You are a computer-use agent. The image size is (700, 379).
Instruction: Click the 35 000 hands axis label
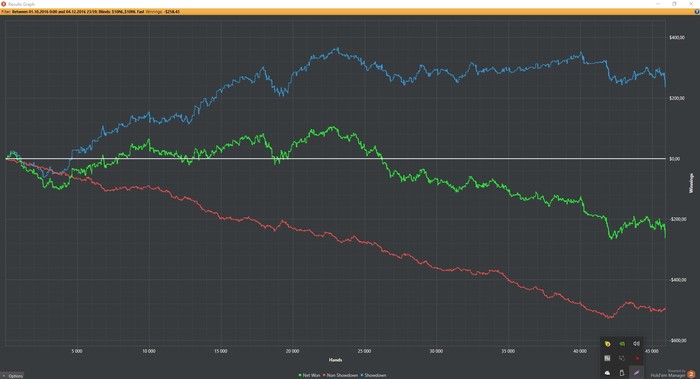508,351
